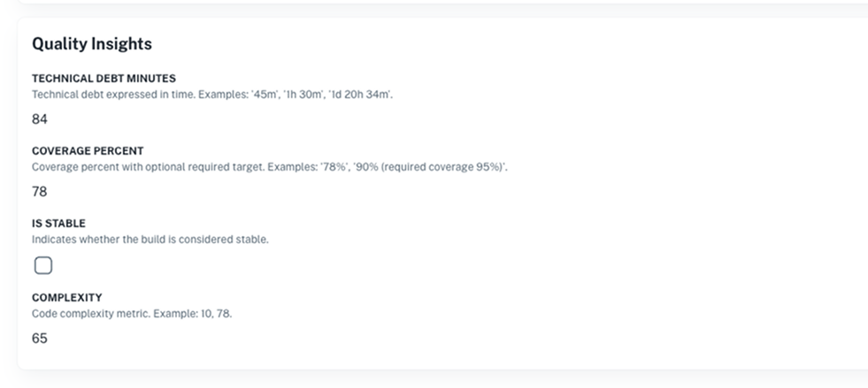Image resolution: width=868 pixels, height=388 pixels.
Task: Click the Technical Debt Minutes value 84
Action: tap(40, 119)
